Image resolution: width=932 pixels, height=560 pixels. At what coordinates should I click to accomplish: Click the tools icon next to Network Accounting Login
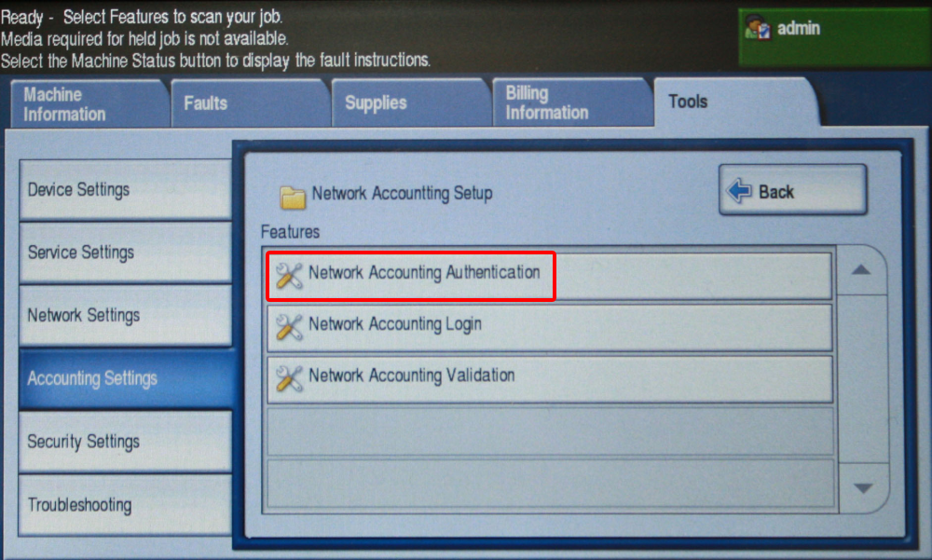click(290, 326)
